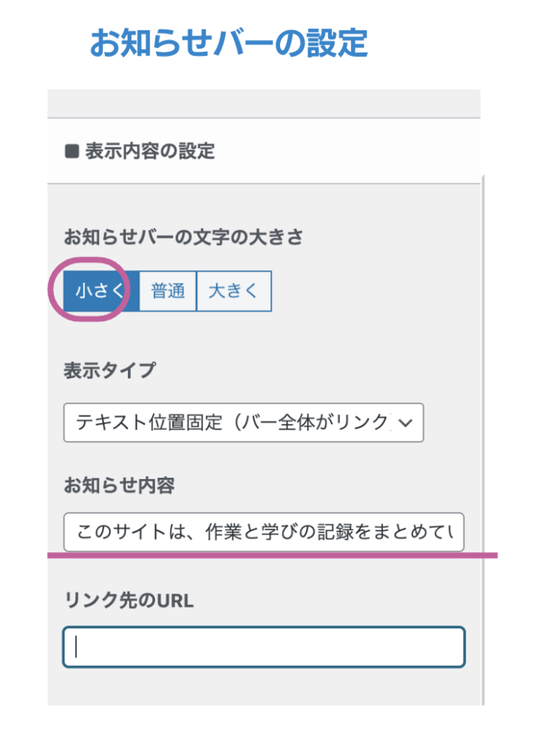Click the pink circle annotation around 小さく
The width and height of the screenshot is (560, 756).
pos(87,264)
